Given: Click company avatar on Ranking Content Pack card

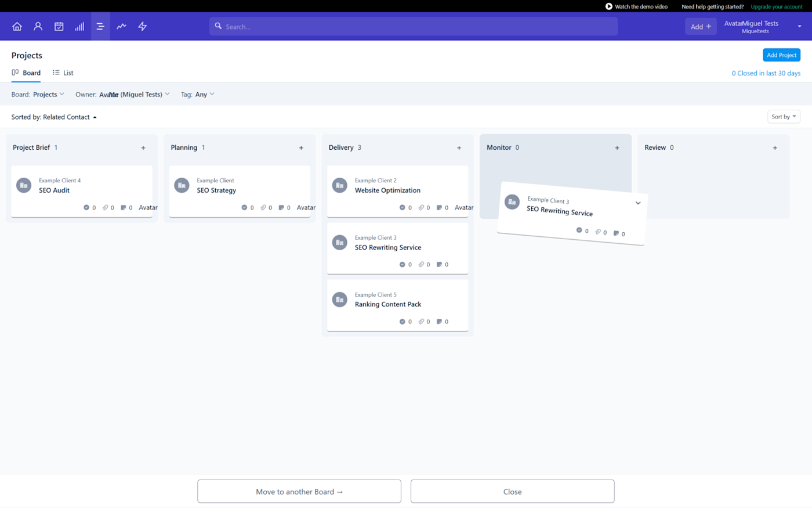Looking at the screenshot, I should (x=340, y=300).
